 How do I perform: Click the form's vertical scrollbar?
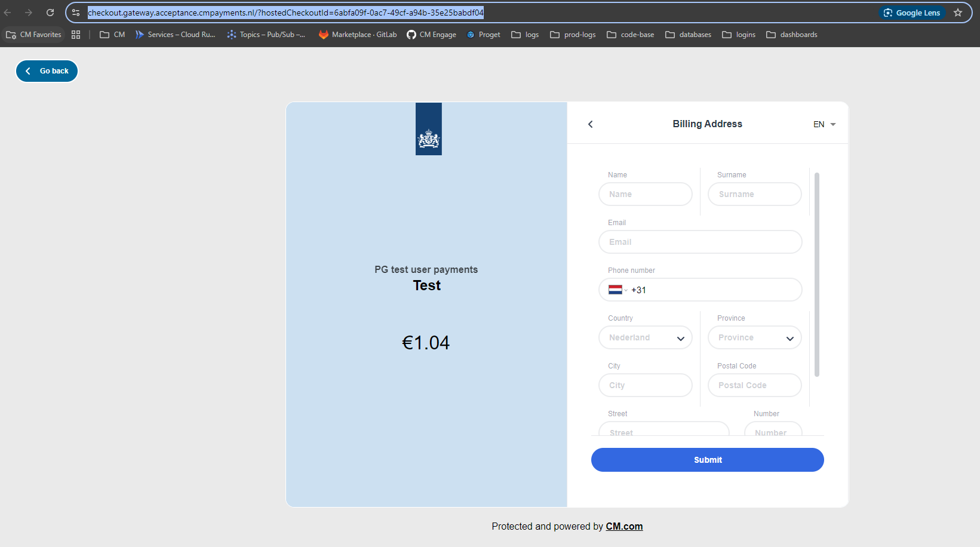click(x=817, y=275)
